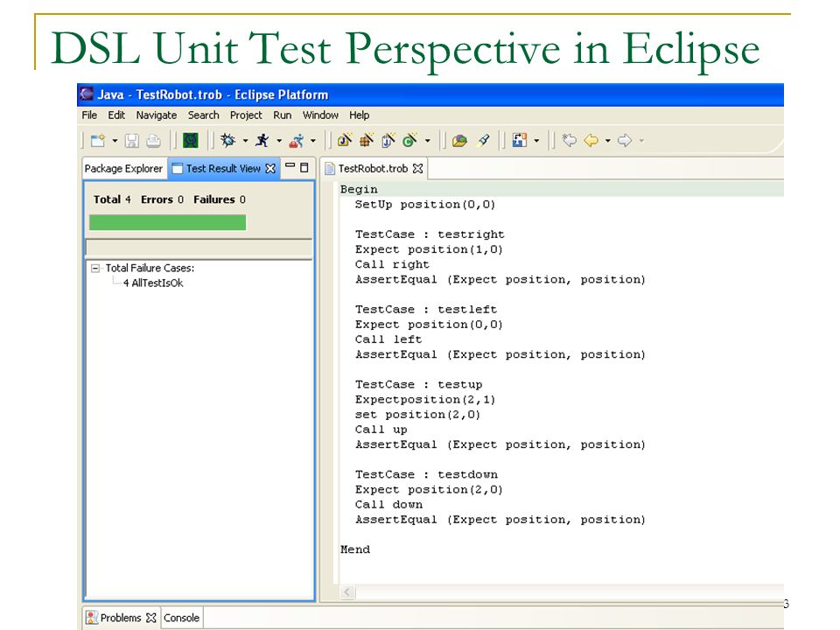Click the green C New Class icon
Viewport: 840px width, 630px height.
coord(409,140)
